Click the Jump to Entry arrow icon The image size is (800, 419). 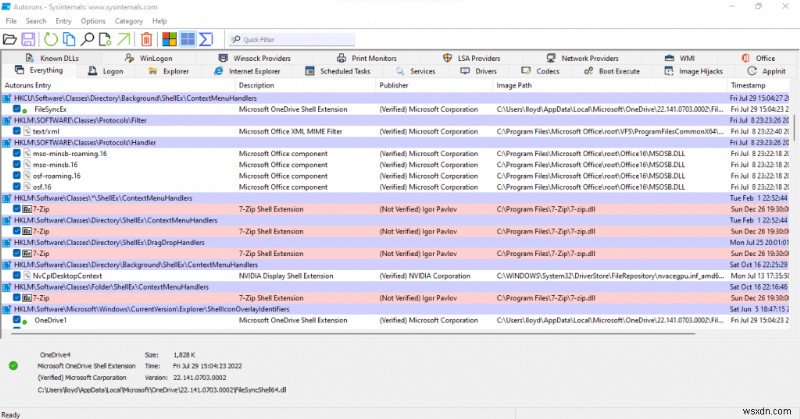point(124,39)
